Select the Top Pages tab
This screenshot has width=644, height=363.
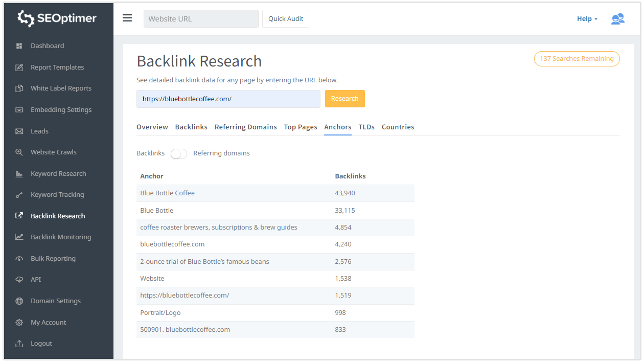click(301, 127)
